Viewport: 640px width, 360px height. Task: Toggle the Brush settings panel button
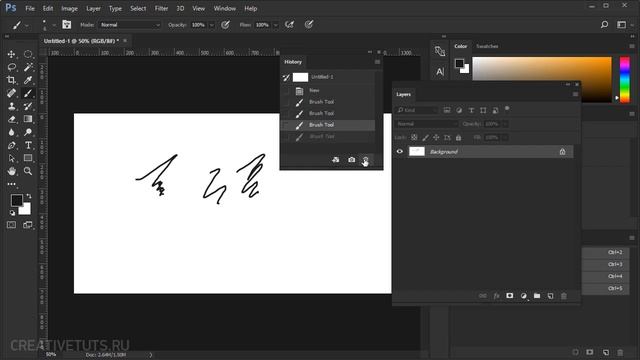click(67, 25)
